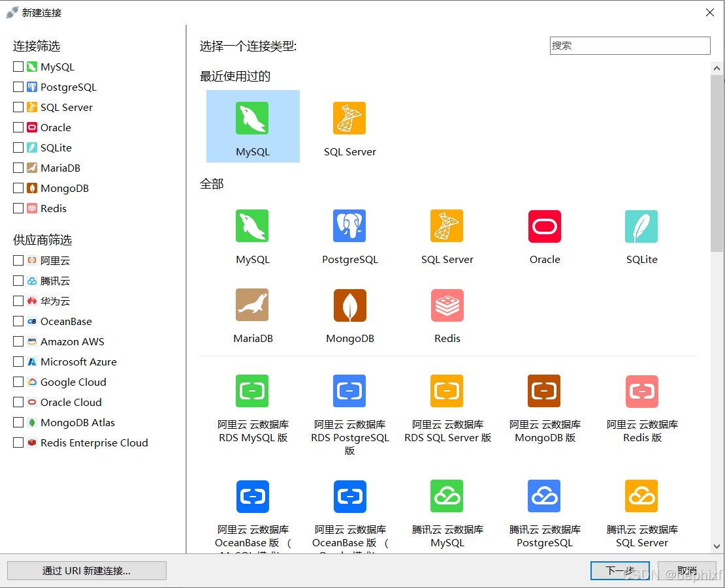Enable the Amazon AWS vendor filter
Viewport: 725px width, 588px height.
click(18, 341)
